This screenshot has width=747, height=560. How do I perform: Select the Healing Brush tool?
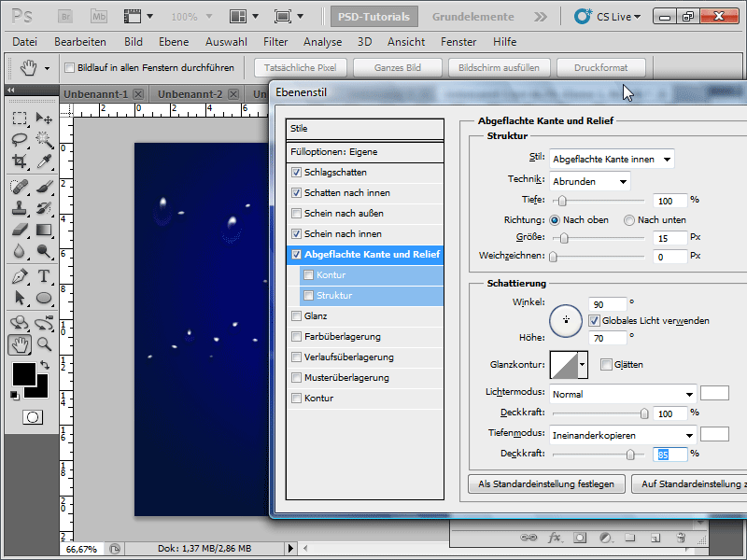(20, 186)
